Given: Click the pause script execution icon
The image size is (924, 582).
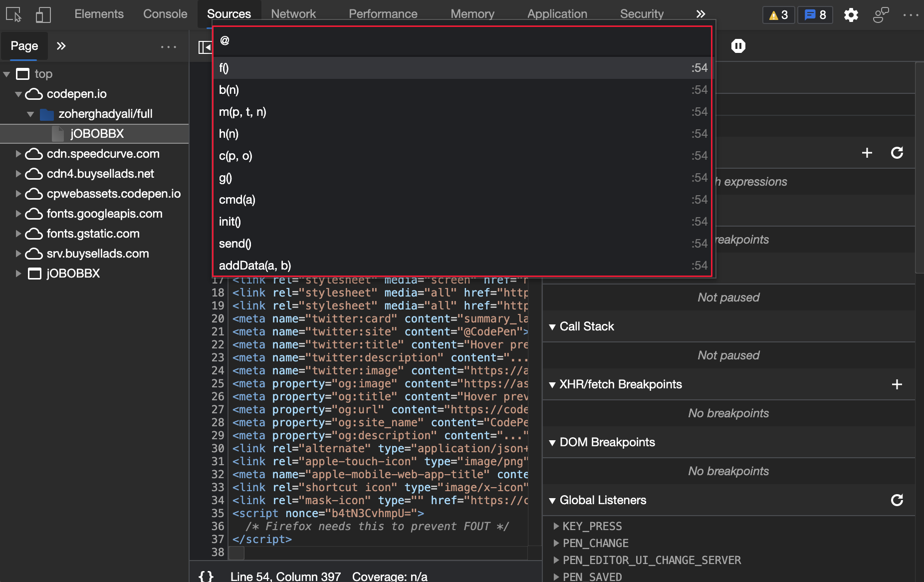Looking at the screenshot, I should [738, 45].
